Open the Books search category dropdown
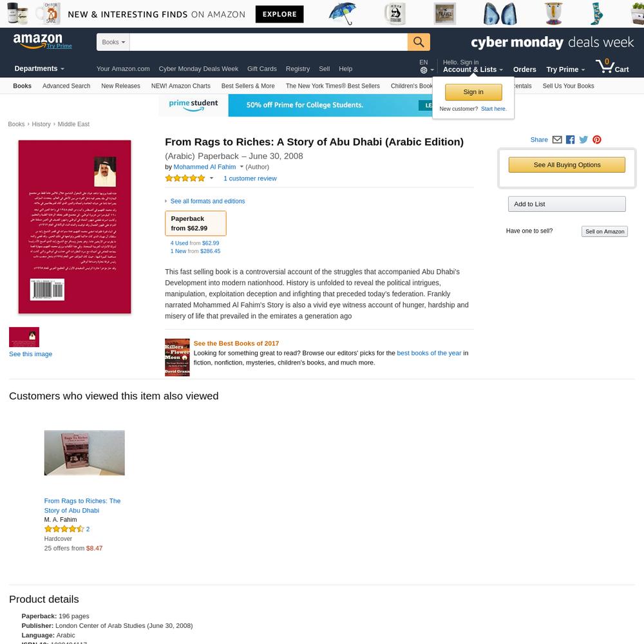Screen dimensions: 644x644 tap(113, 42)
